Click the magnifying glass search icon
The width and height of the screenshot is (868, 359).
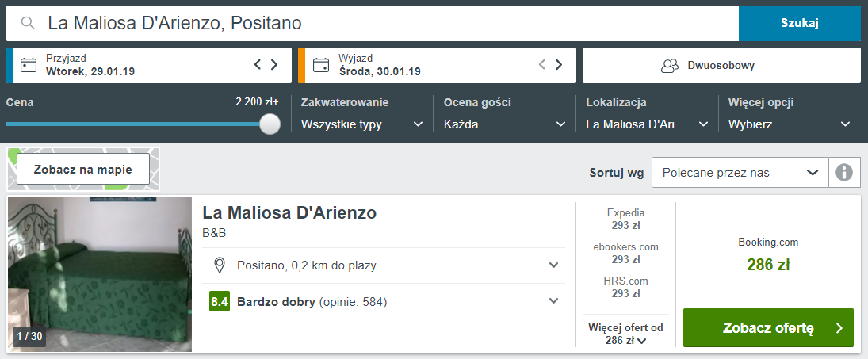(x=28, y=23)
